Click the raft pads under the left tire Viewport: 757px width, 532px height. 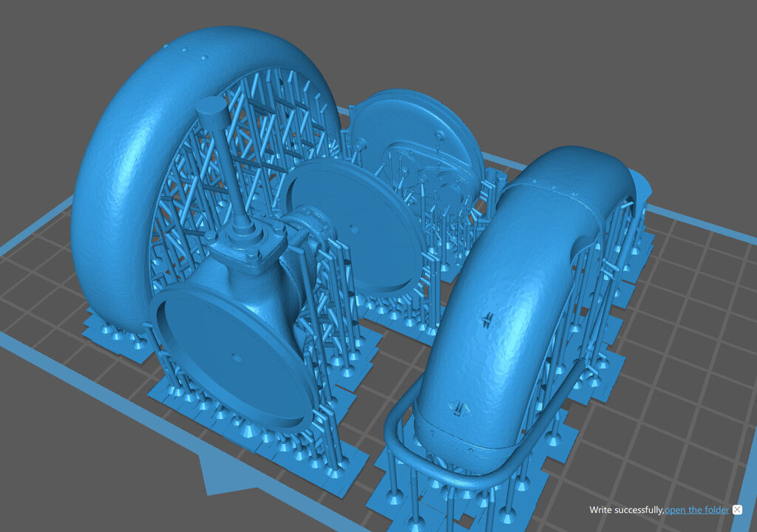111,341
